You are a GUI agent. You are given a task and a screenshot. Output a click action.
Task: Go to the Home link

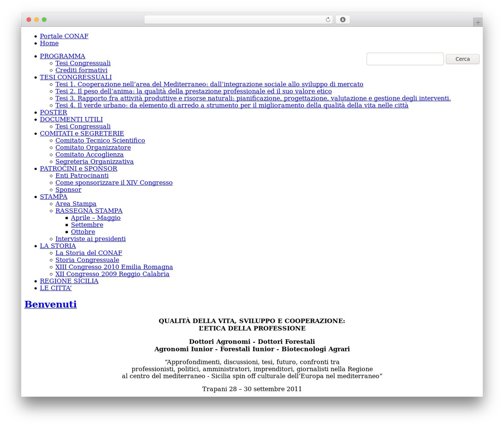[x=49, y=43]
